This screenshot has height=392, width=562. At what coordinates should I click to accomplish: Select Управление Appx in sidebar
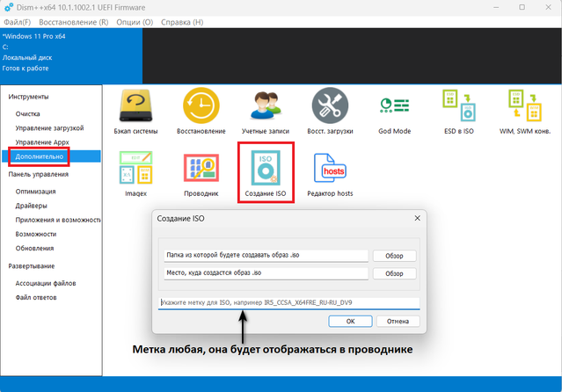click(42, 142)
